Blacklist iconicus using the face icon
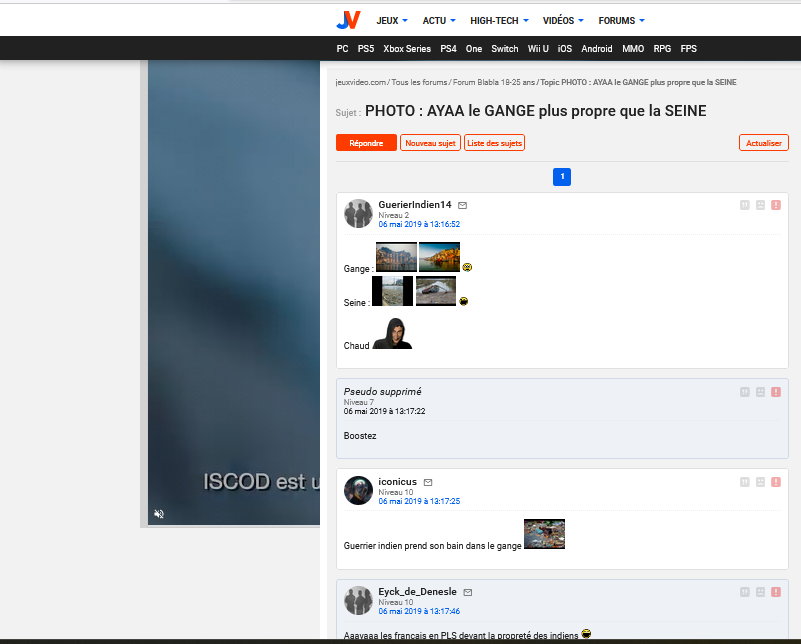Image resolution: width=801 pixels, height=644 pixels. [x=760, y=482]
